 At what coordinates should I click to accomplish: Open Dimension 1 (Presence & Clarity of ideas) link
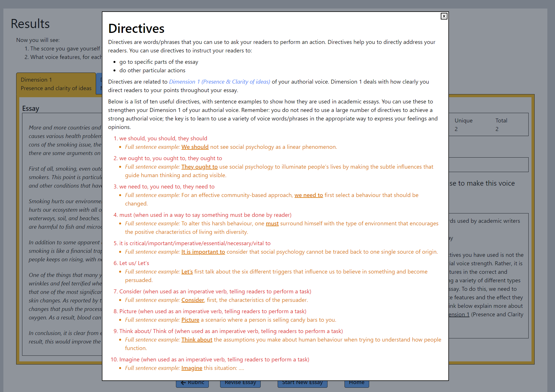coord(220,82)
